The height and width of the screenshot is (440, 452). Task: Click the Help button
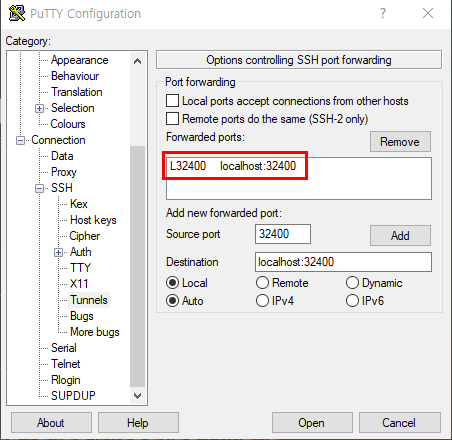click(138, 423)
